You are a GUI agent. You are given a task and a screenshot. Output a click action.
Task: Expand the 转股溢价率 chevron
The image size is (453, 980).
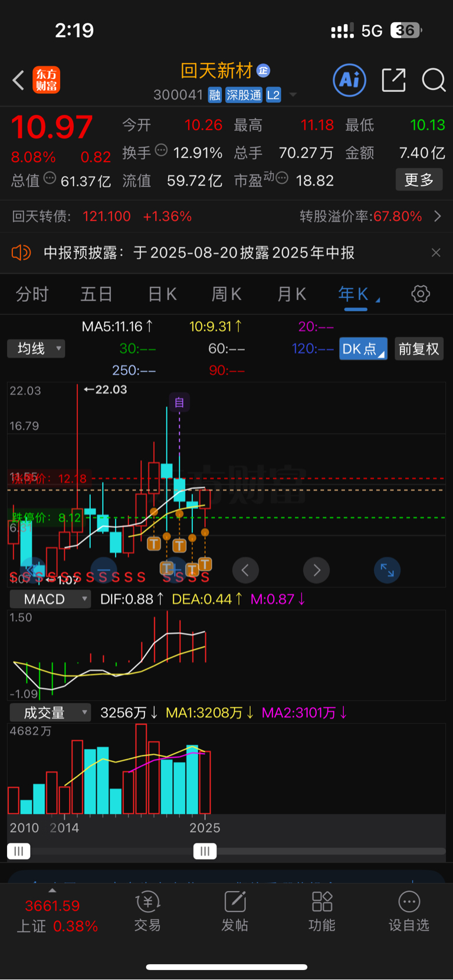[438, 216]
